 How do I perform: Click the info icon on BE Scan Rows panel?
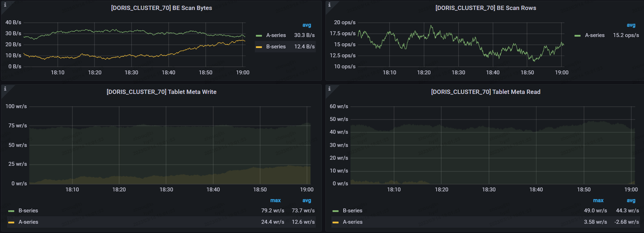coord(330,5)
